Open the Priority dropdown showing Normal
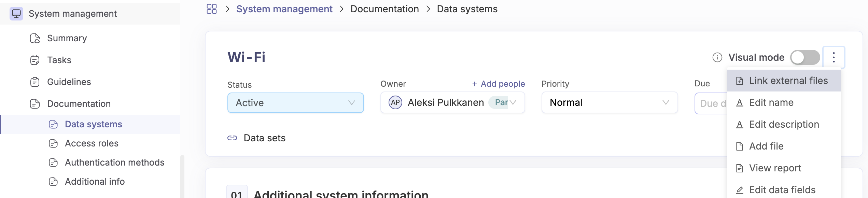This screenshot has width=868, height=198. (610, 102)
